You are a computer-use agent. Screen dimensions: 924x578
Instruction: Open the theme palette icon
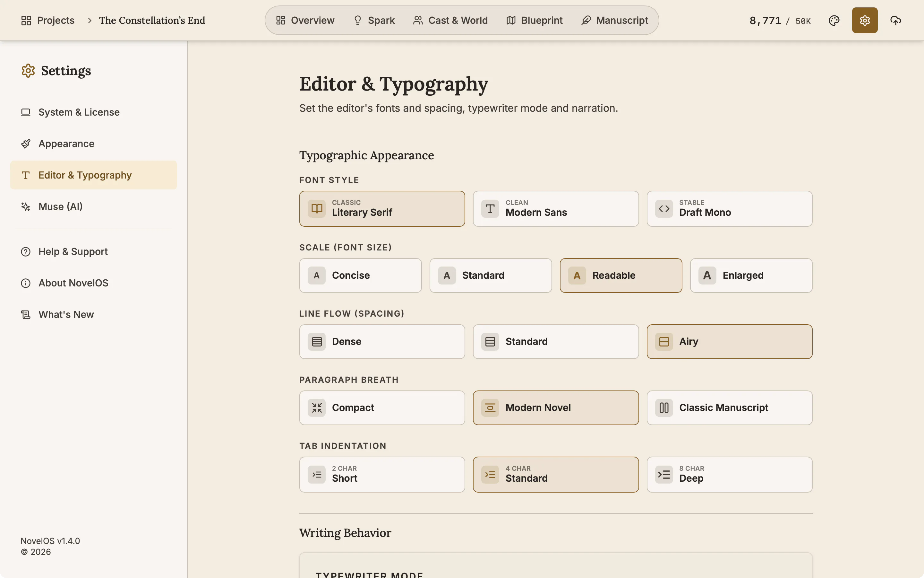point(834,20)
